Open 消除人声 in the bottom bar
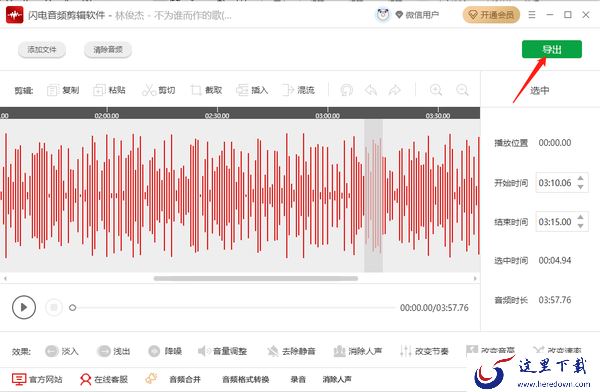Viewport: 600px width, 392px height. pyautogui.click(x=337, y=379)
